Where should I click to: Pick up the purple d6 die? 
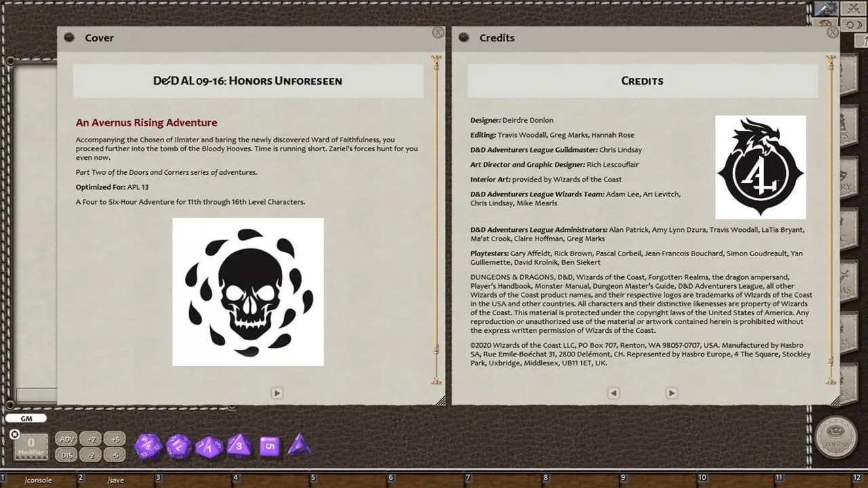click(x=269, y=446)
